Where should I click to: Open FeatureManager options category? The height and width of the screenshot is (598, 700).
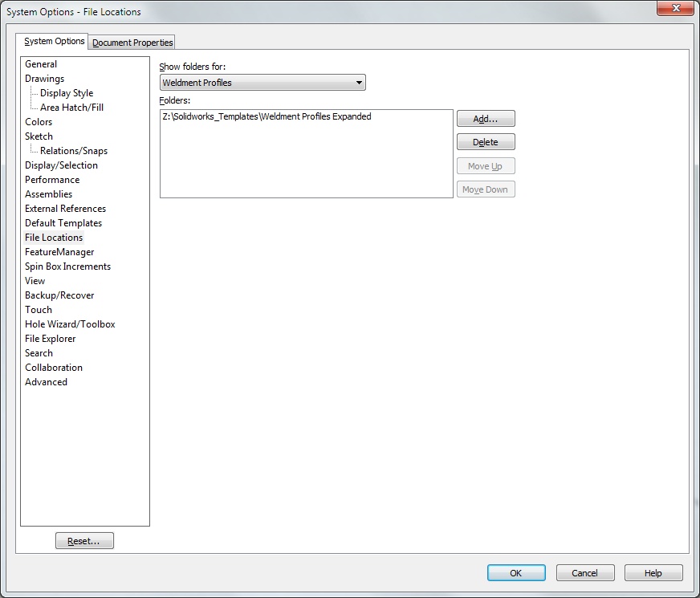point(59,252)
